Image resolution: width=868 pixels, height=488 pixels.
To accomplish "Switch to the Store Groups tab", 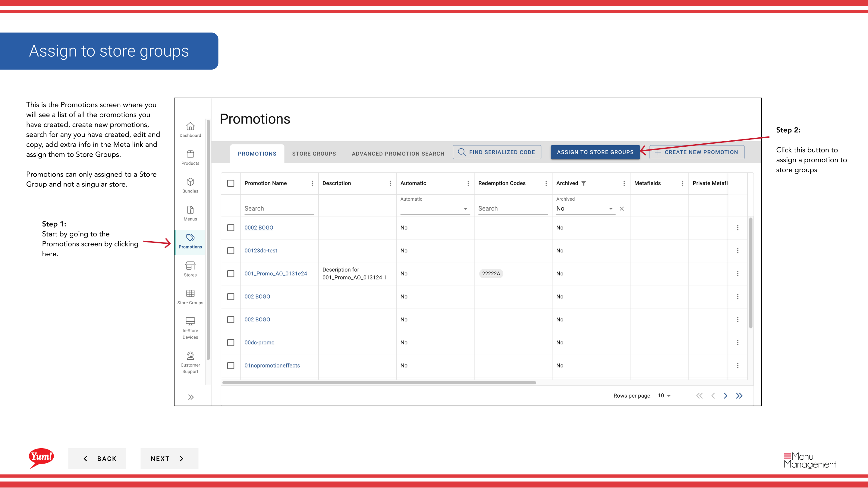I will tap(314, 154).
